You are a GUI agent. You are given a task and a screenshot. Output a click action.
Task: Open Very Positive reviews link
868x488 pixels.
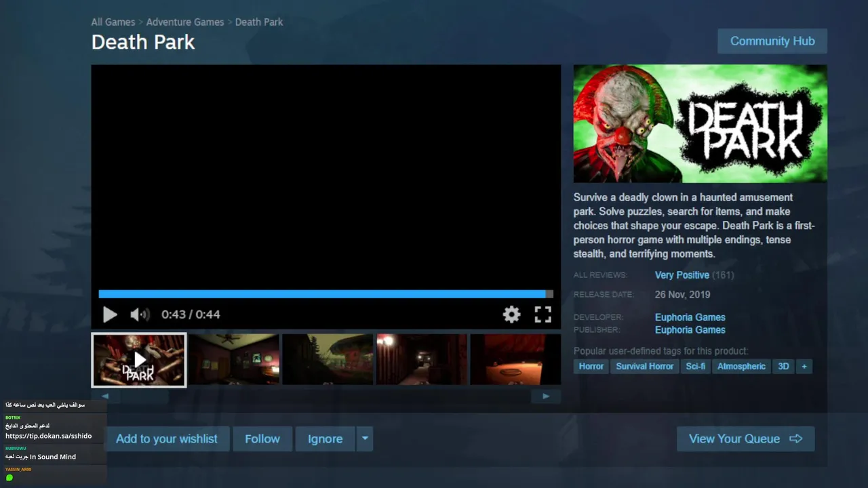tap(682, 275)
